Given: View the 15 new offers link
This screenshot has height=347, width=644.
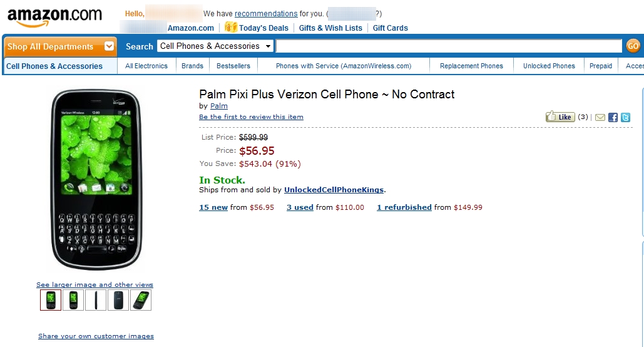Looking at the screenshot, I should (x=213, y=207).
